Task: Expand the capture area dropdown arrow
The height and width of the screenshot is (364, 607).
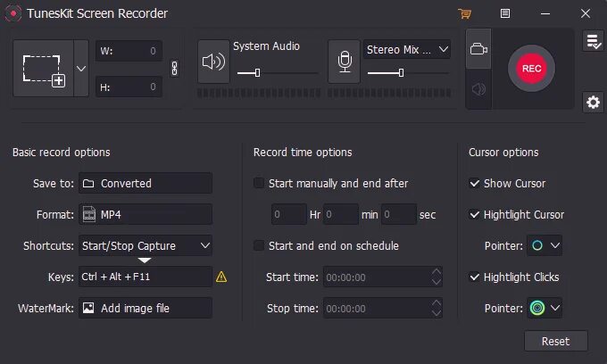Action: click(81, 69)
